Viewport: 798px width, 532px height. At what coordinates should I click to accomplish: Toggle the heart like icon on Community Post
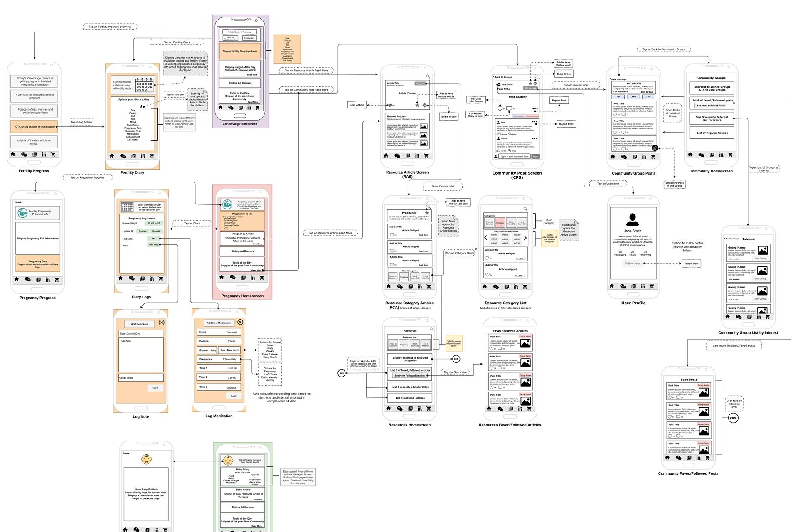click(500, 108)
